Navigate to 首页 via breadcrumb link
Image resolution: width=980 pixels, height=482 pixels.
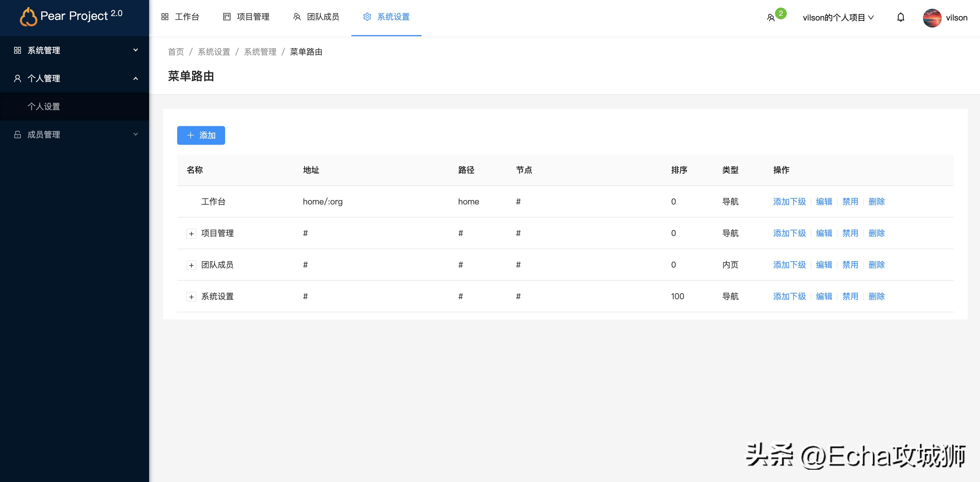pyautogui.click(x=176, y=52)
